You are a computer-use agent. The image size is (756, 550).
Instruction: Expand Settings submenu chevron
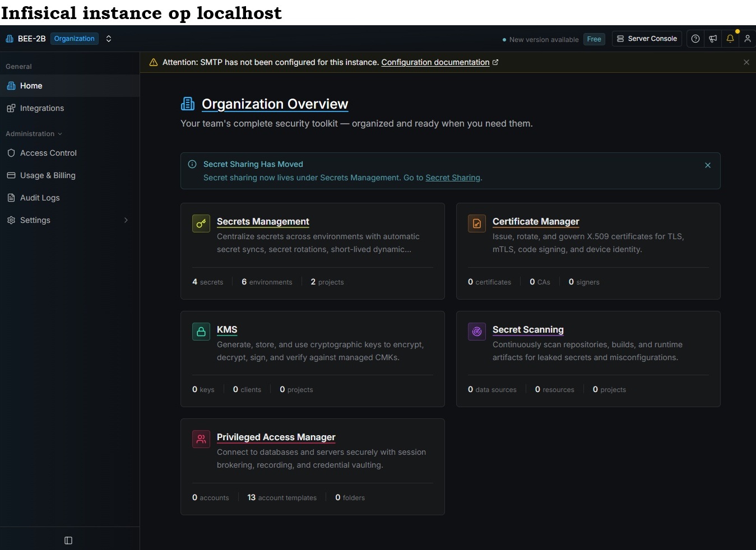click(126, 220)
